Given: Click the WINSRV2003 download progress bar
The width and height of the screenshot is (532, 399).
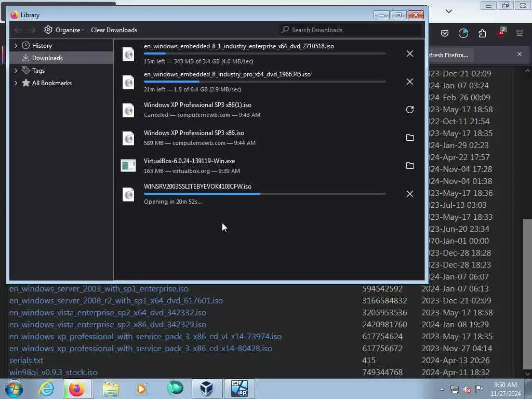Looking at the screenshot, I should 265,194.
